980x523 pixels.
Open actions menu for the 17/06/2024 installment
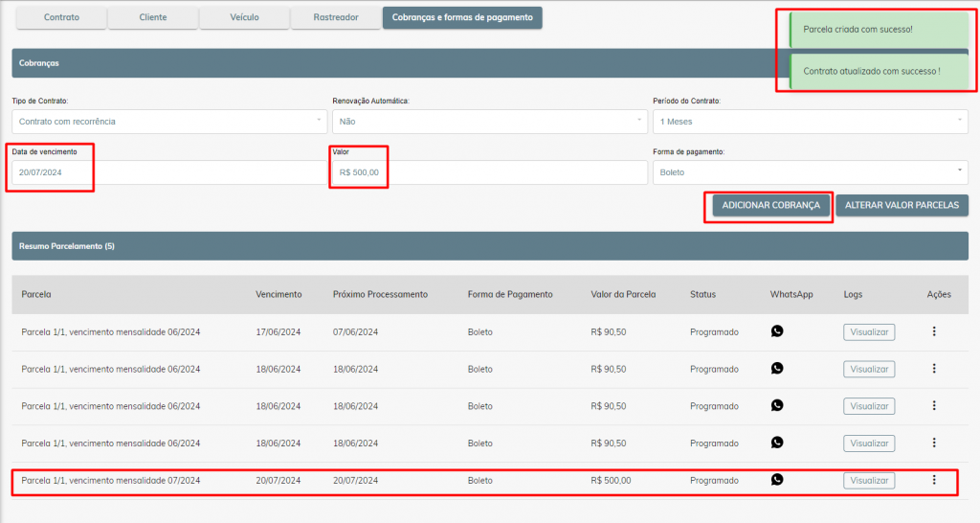pos(934,330)
